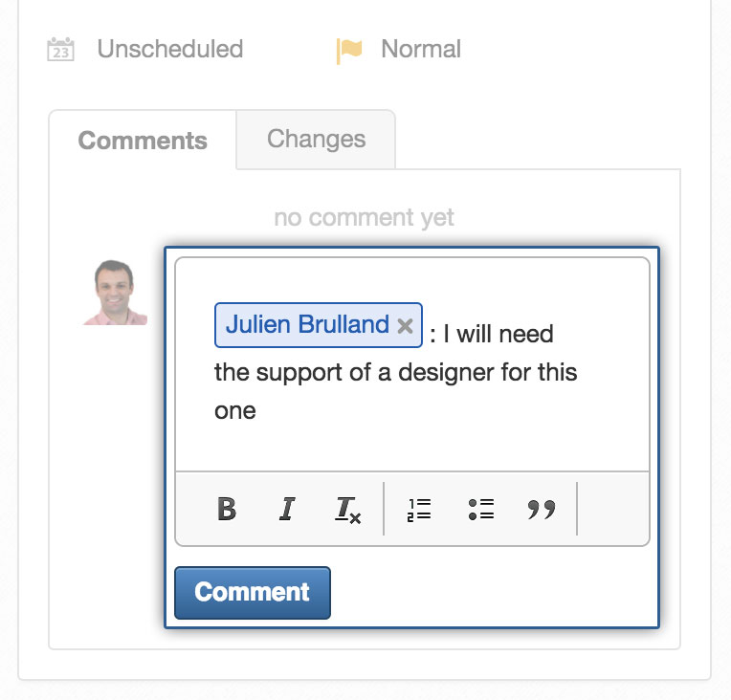The height and width of the screenshot is (700, 731).
Task: Open the Normal priority setting
Action: (x=421, y=49)
